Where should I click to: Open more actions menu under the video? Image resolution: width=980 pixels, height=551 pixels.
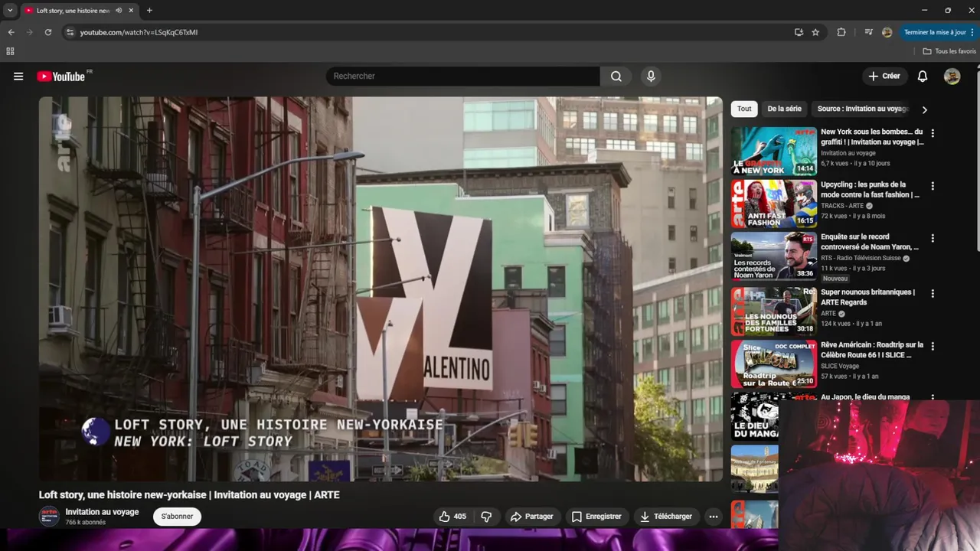pyautogui.click(x=714, y=517)
